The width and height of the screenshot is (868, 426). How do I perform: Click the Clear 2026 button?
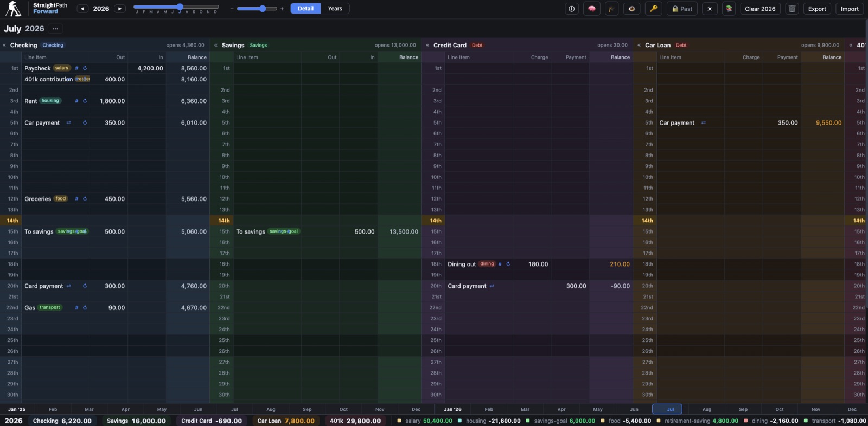pos(760,9)
